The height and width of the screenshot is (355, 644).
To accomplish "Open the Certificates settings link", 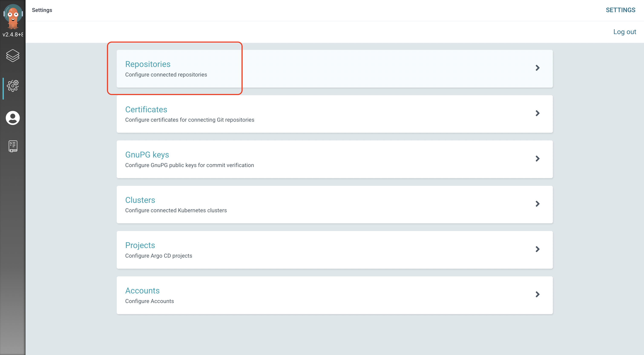I will pos(146,109).
